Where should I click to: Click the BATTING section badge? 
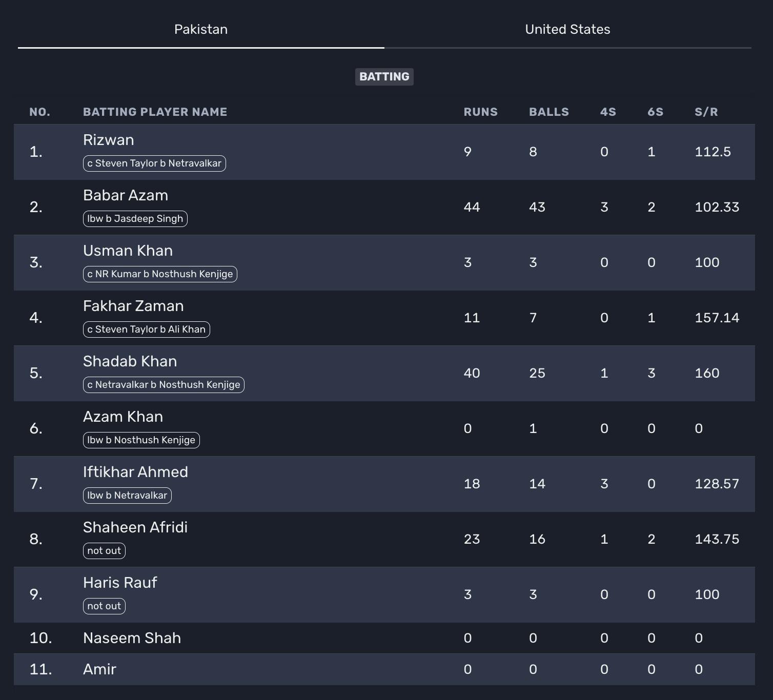[x=384, y=77]
